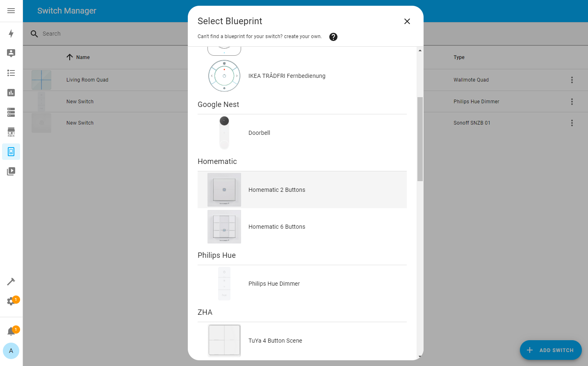
Task: Open options menu for Sonoff SNZB 01 row
Action: (x=572, y=123)
